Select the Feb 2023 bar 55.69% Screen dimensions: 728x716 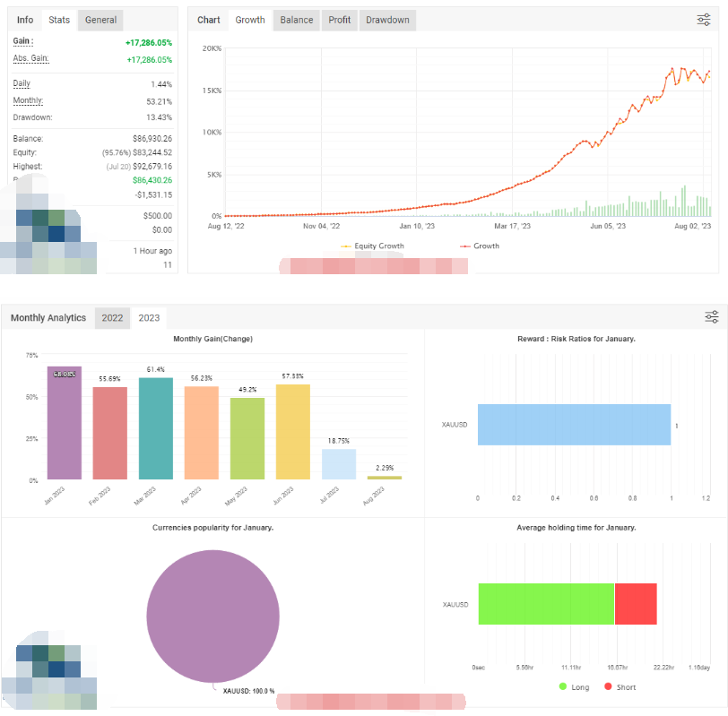point(110,433)
